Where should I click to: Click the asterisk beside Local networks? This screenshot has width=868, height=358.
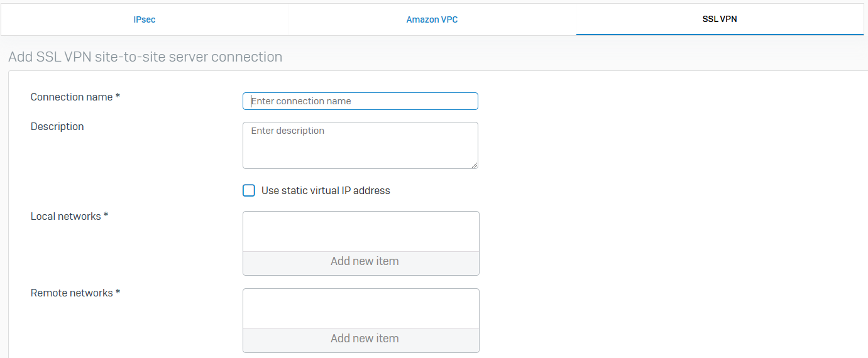(106, 216)
